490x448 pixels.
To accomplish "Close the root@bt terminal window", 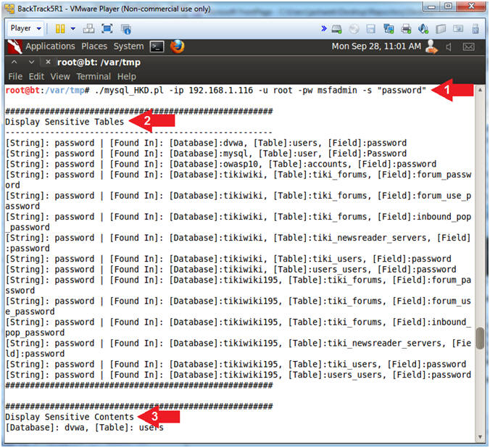I will coord(48,62).
